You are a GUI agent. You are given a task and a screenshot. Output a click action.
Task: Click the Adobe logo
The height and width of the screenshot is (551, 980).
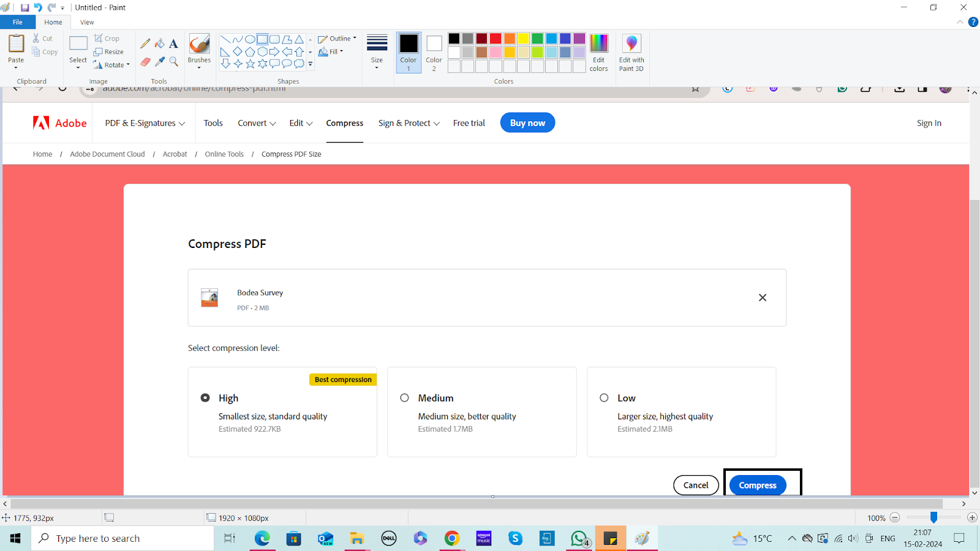point(59,123)
